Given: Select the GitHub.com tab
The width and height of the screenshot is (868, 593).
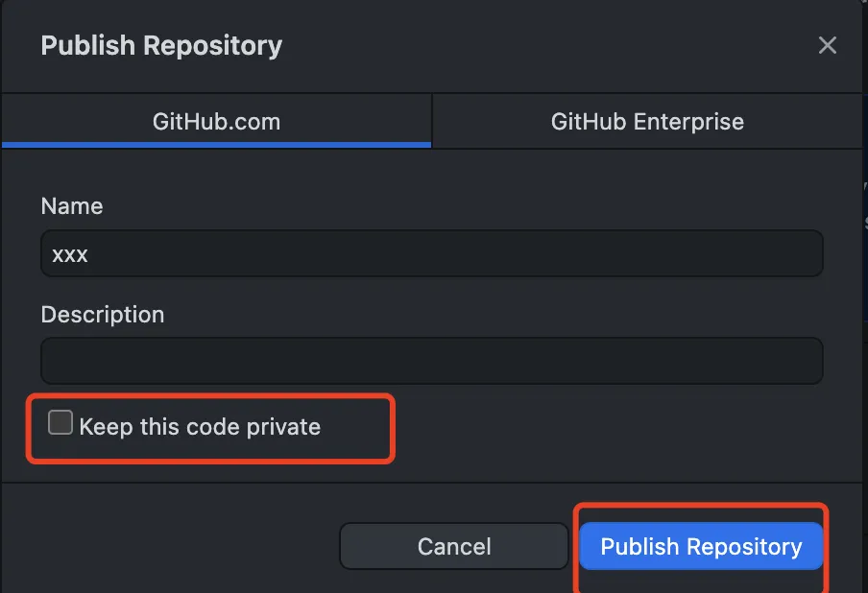Looking at the screenshot, I should tap(216, 121).
